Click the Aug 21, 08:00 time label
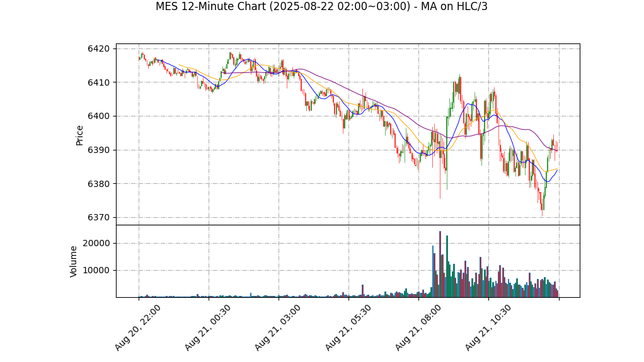 tap(418, 327)
